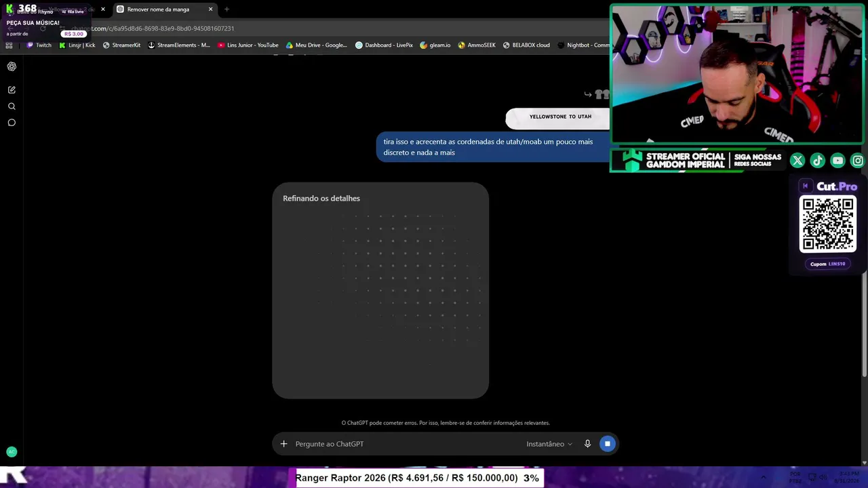The width and height of the screenshot is (868, 488).
Task: Click the ChatGPT pode cometer erros disclaimer
Action: tap(446, 423)
